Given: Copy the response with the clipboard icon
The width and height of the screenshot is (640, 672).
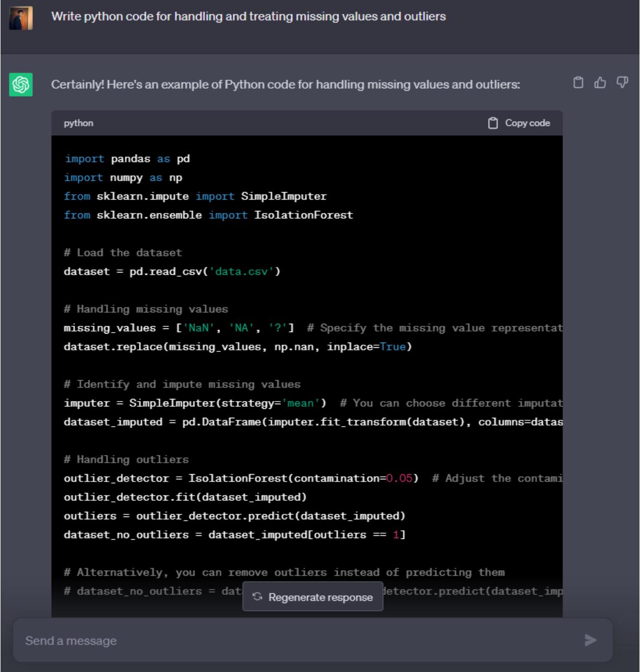Looking at the screenshot, I should click(578, 82).
